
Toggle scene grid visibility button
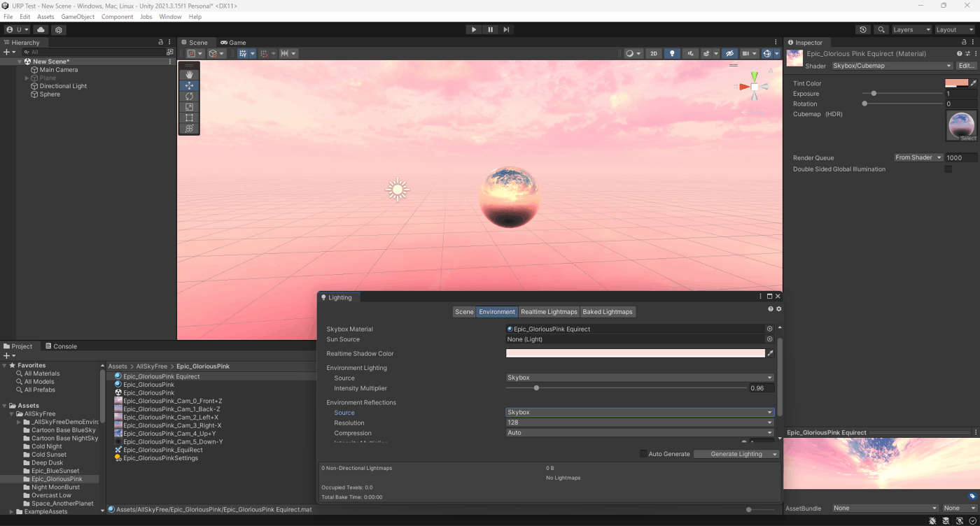[243, 53]
